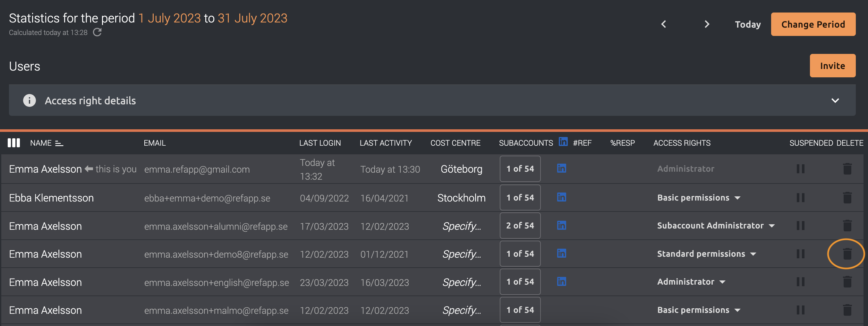Refresh the calculated statistics

(97, 32)
